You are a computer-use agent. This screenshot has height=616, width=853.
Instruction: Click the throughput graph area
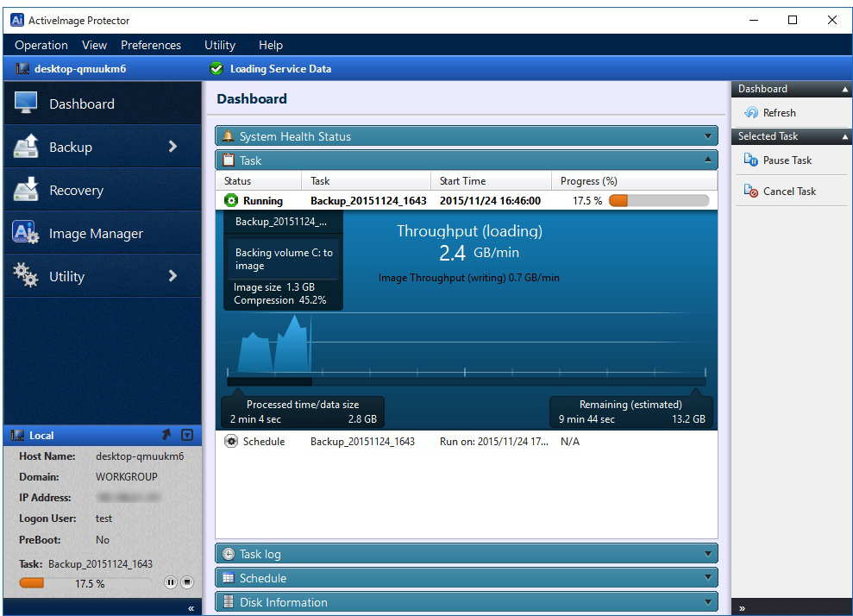467,343
